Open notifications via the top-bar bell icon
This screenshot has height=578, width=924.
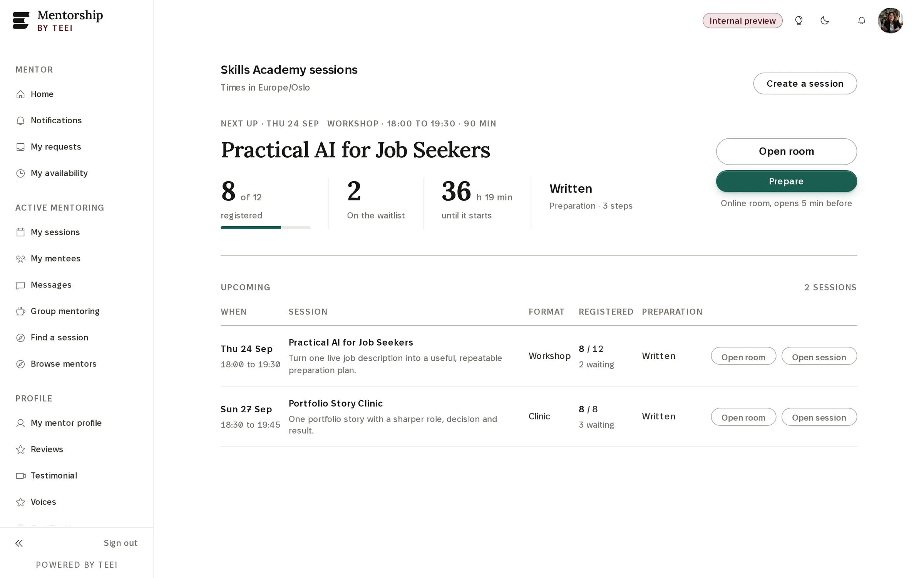coord(862,20)
